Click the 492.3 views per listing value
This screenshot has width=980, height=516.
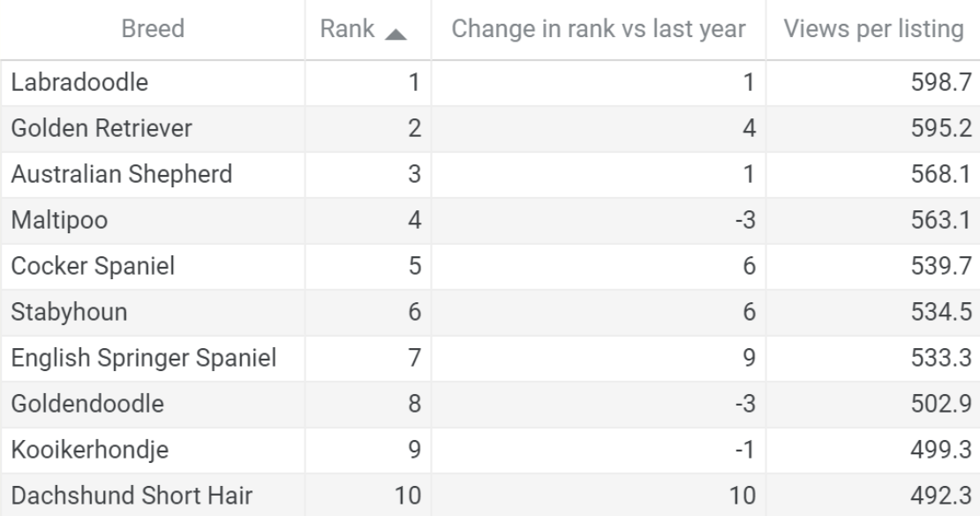point(873,496)
